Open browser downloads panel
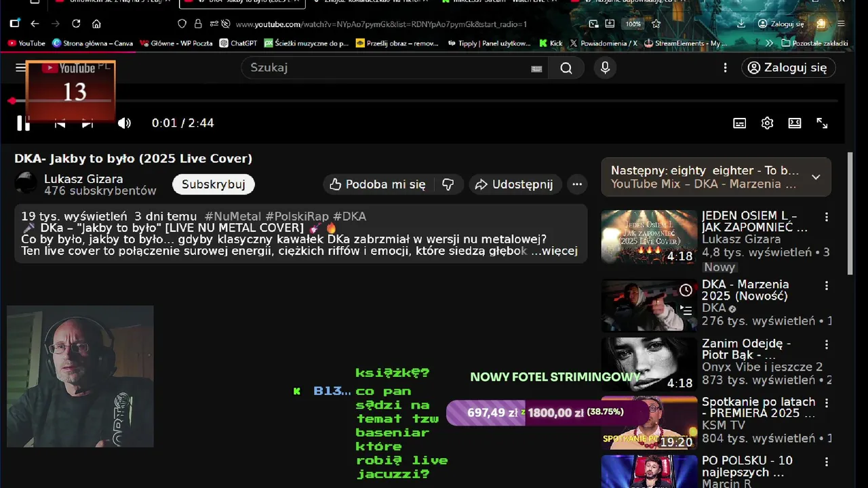Screen dimensions: 868x488 [x=741, y=24]
